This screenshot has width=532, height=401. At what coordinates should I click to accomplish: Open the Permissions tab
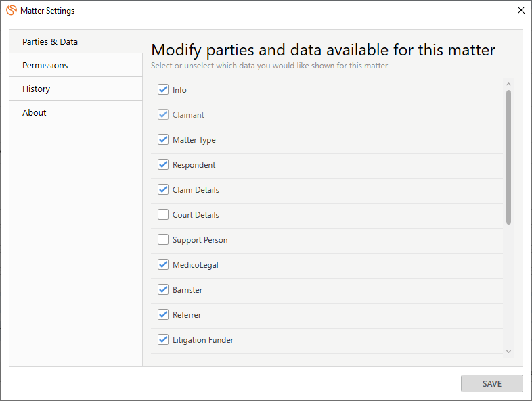tap(76, 65)
